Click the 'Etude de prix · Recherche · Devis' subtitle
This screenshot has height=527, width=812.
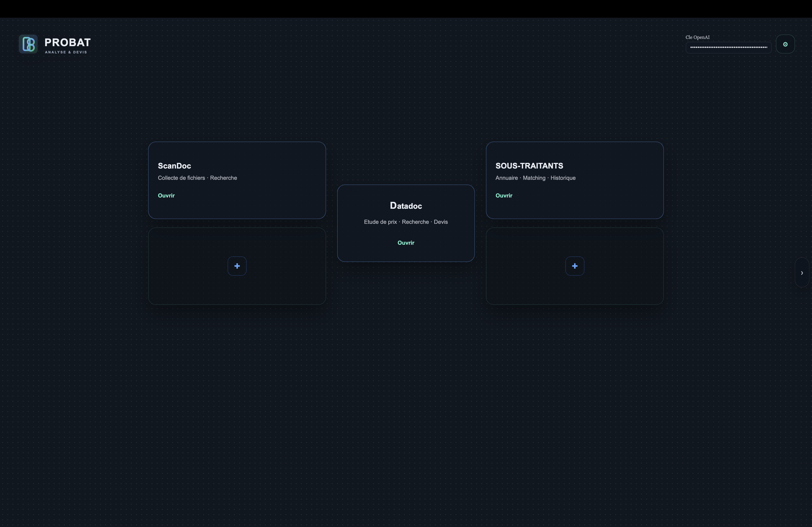pyautogui.click(x=406, y=222)
